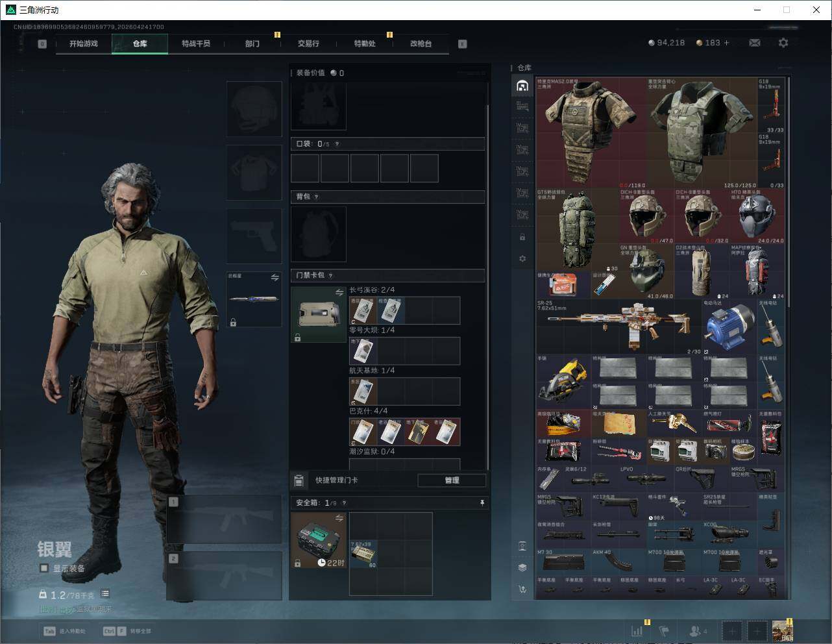Click the empty backpack slot under 背包
The width and height of the screenshot is (832, 644).
(x=319, y=234)
